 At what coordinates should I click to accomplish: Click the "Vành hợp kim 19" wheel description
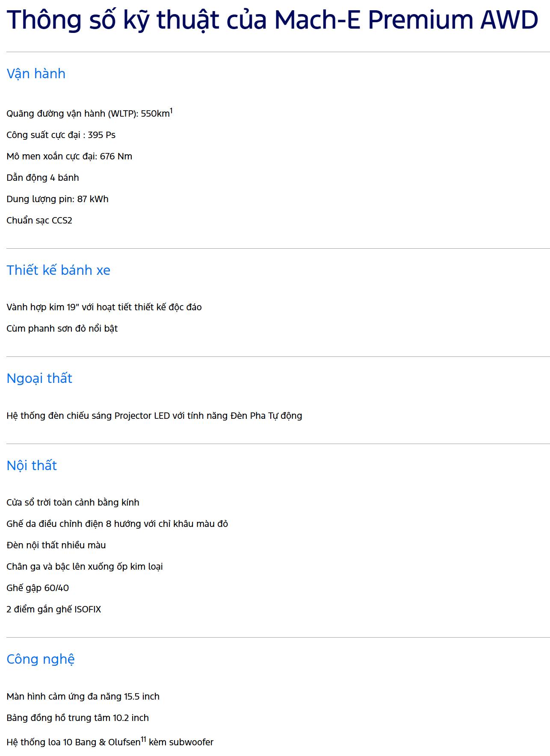(104, 307)
